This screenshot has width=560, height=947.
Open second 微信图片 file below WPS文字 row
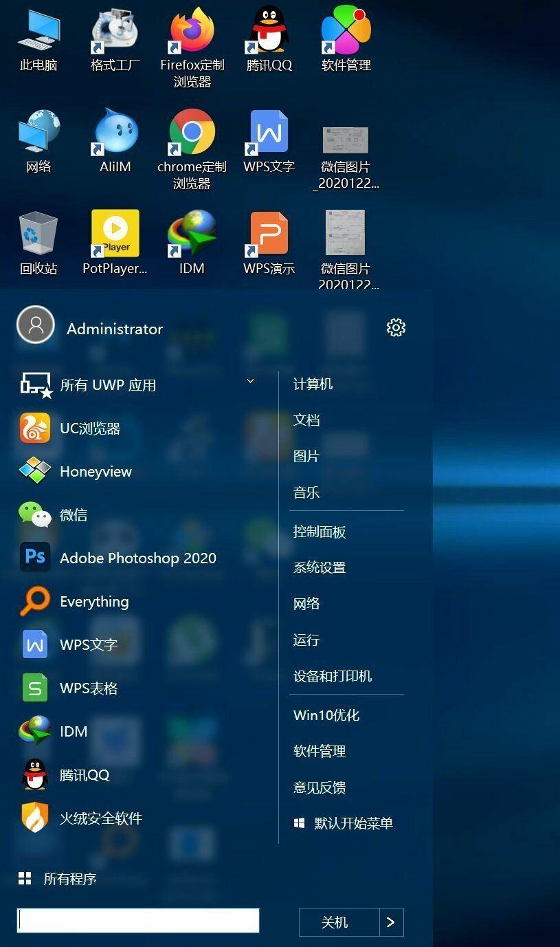[346, 250]
